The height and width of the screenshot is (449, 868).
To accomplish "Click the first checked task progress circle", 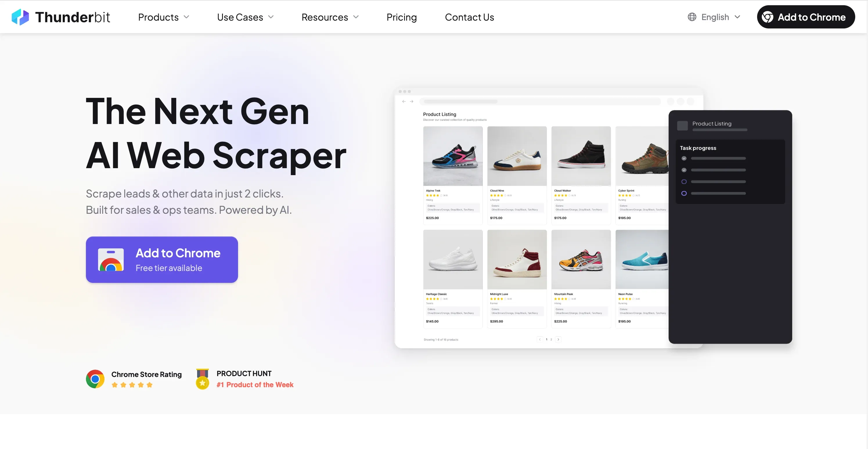I will pyautogui.click(x=684, y=158).
